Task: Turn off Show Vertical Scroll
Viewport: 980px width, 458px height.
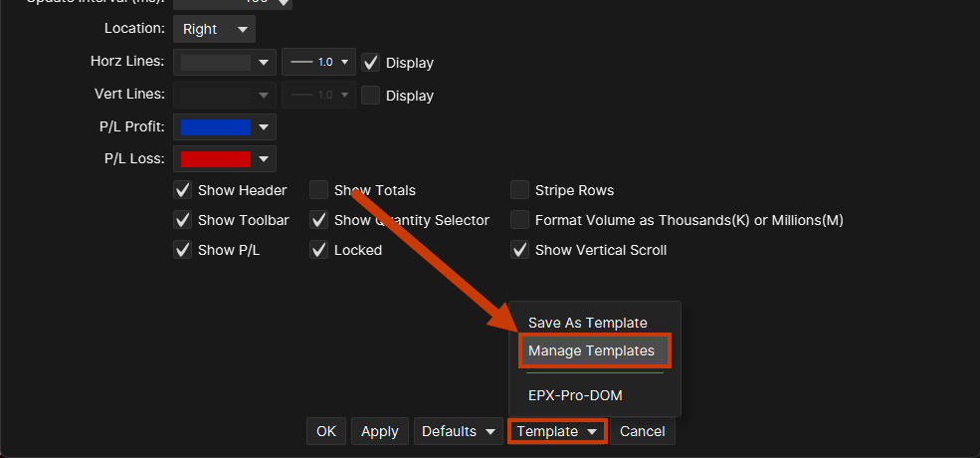Action: 520,250
